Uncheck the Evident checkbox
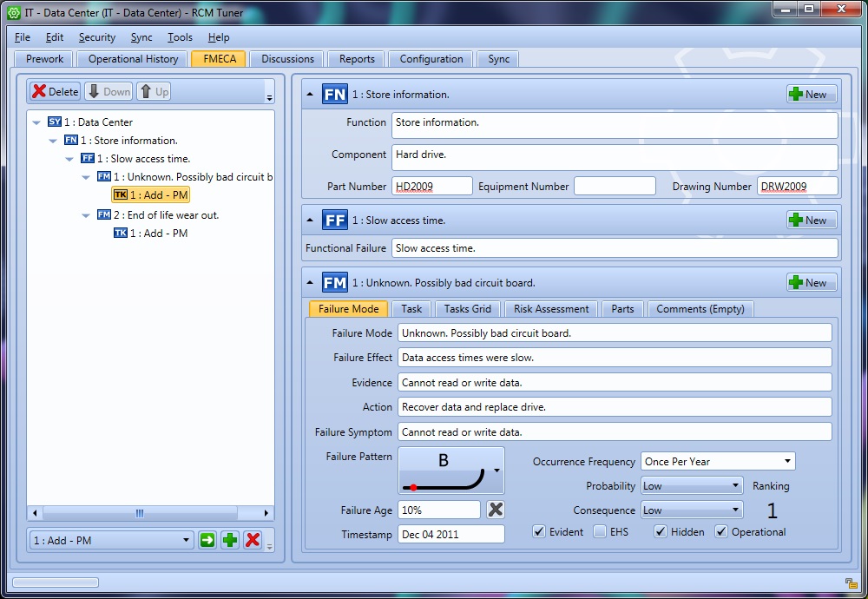Screen dimensions: 868x599 click(x=539, y=532)
